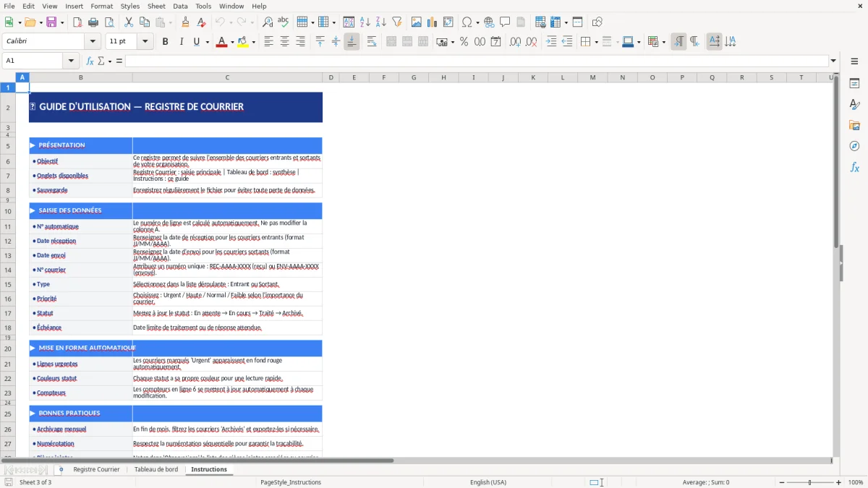The width and height of the screenshot is (868, 488).
Task: Click the Registre Courrier sheet tab
Action: coord(95,469)
